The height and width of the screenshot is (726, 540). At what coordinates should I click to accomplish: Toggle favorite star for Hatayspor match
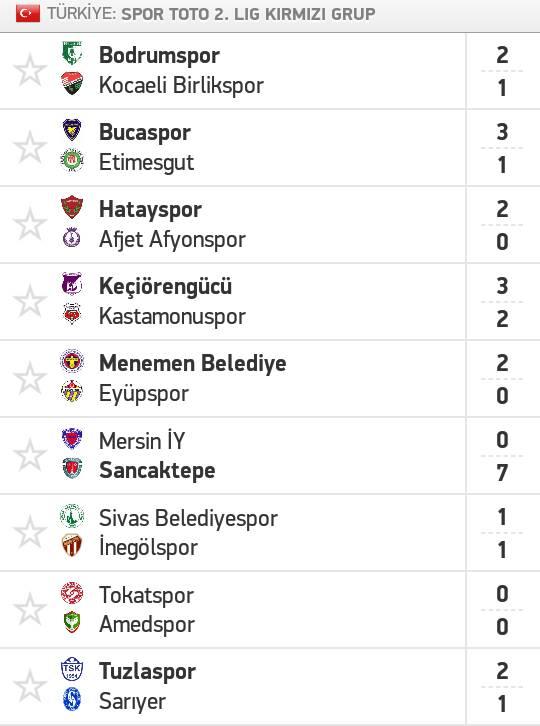pyautogui.click(x=30, y=224)
